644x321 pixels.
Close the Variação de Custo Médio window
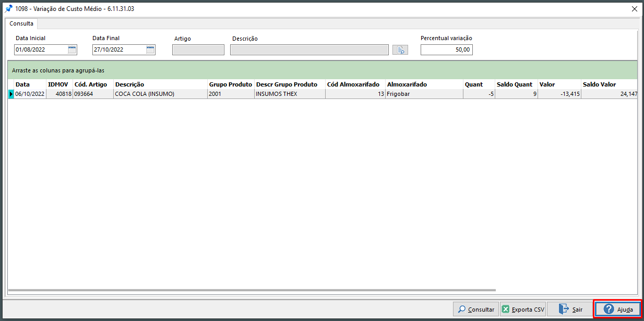click(634, 8)
